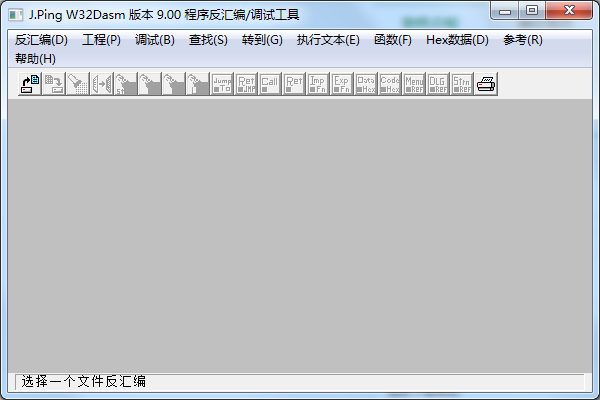Show the Data Hex display

[x=366, y=83]
